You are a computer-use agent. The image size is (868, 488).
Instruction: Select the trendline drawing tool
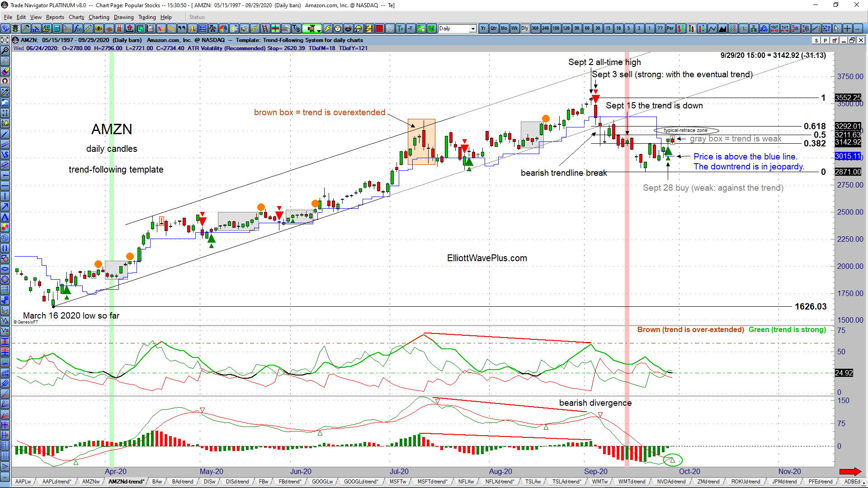pos(5,134)
